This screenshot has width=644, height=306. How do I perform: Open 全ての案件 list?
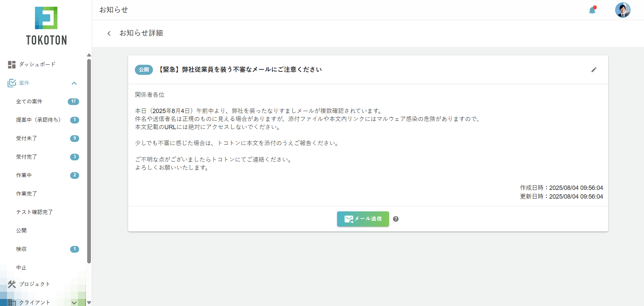(29, 101)
